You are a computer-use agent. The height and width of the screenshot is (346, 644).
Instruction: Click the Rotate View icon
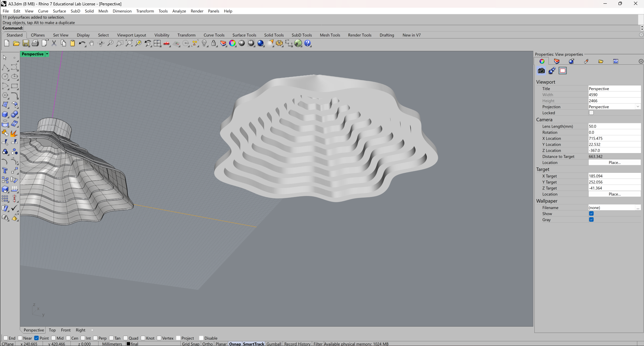coord(101,43)
